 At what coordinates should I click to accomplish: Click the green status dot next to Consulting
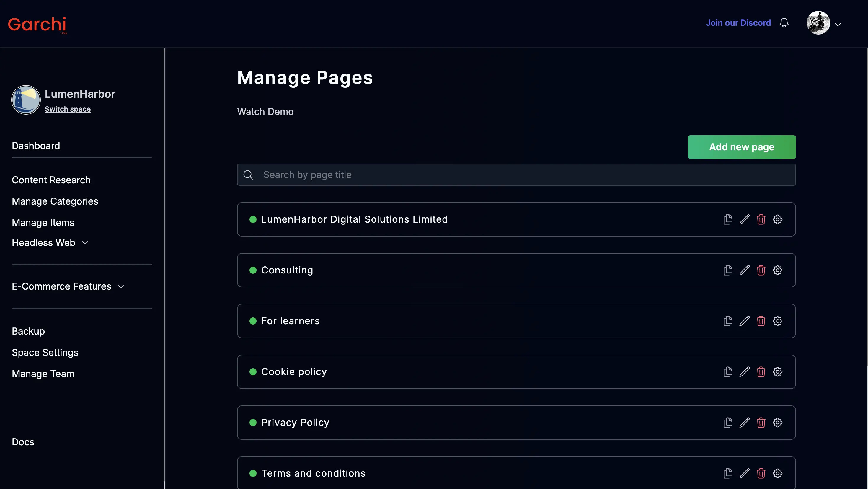(253, 270)
